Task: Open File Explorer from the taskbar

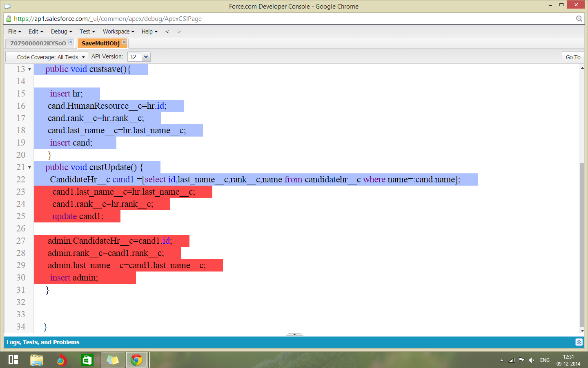Action: click(x=37, y=360)
